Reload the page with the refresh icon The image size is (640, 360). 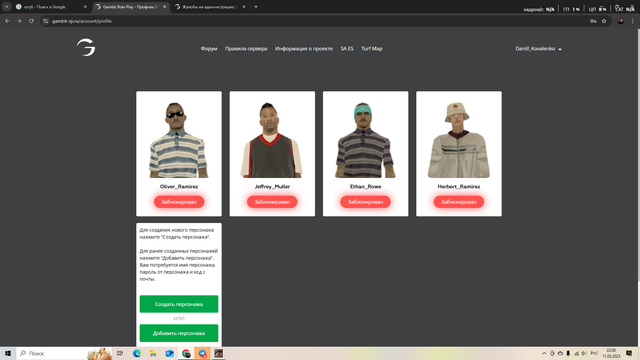click(31, 21)
